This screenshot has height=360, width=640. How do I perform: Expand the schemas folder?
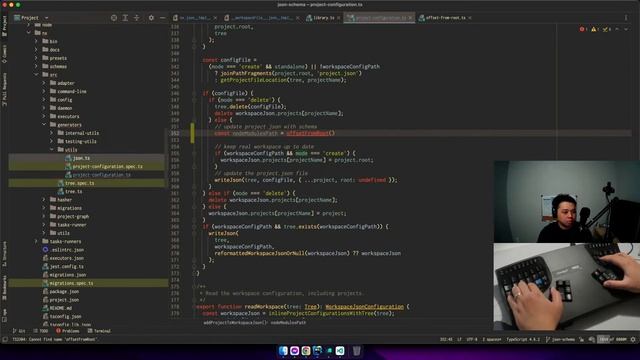pyautogui.click(x=36, y=67)
